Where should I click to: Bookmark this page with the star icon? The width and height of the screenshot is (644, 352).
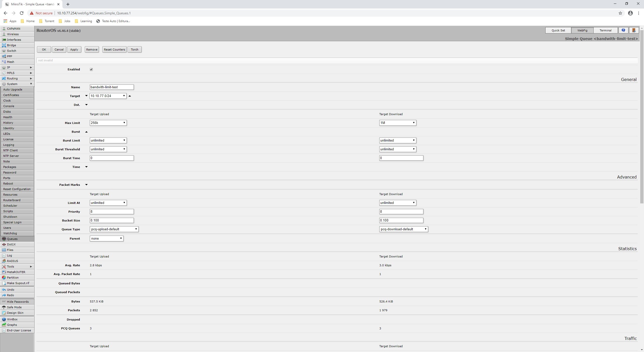click(x=620, y=13)
